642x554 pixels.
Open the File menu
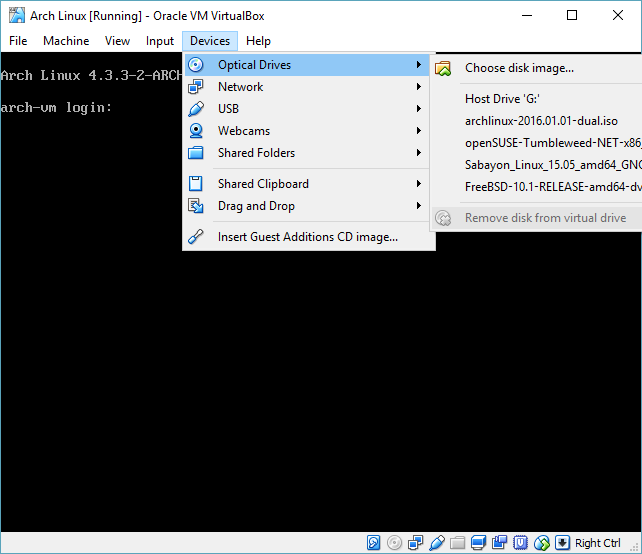18,41
